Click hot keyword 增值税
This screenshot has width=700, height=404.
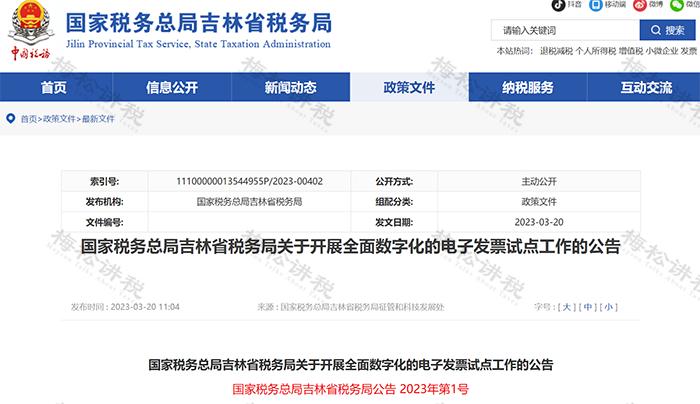click(631, 51)
